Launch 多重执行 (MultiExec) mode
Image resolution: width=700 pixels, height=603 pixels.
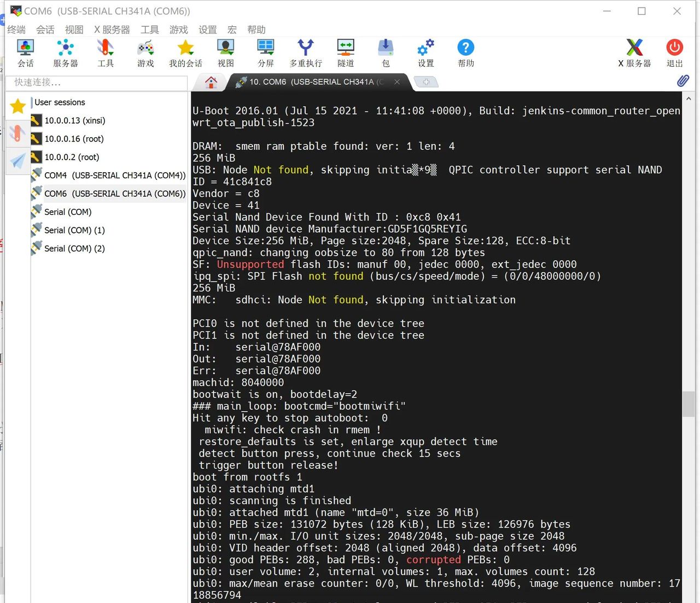306,53
